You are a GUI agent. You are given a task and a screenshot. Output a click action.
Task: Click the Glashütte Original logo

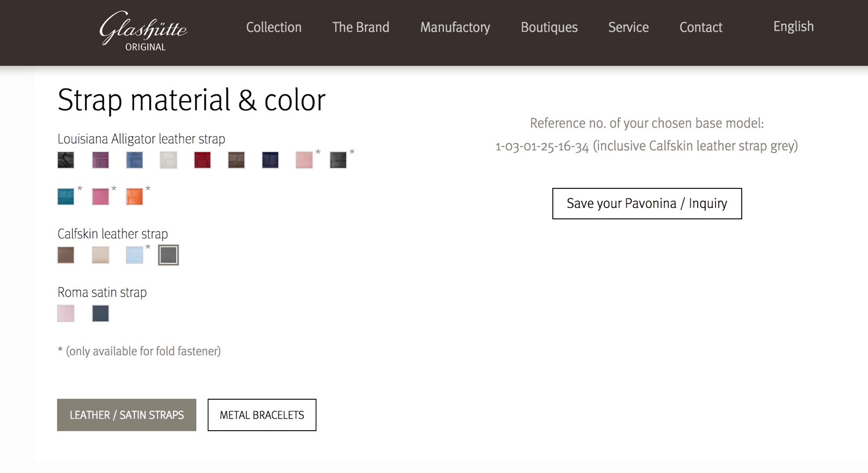[x=143, y=31]
